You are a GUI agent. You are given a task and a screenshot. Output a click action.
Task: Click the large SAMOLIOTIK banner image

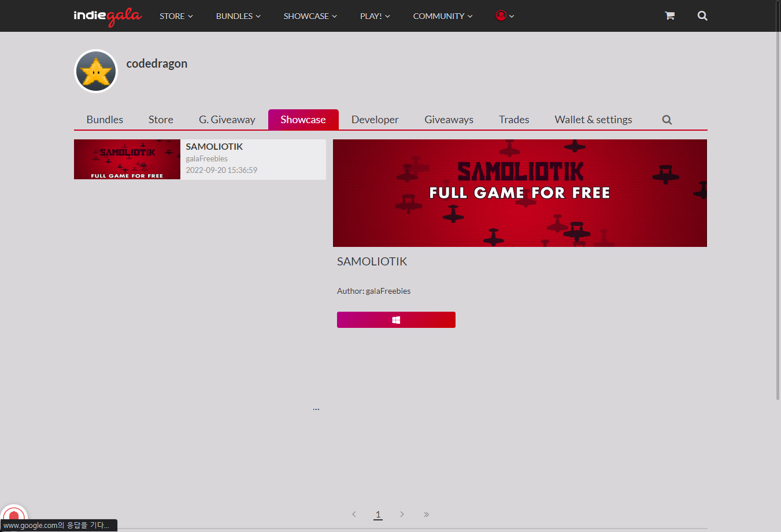pyautogui.click(x=520, y=193)
